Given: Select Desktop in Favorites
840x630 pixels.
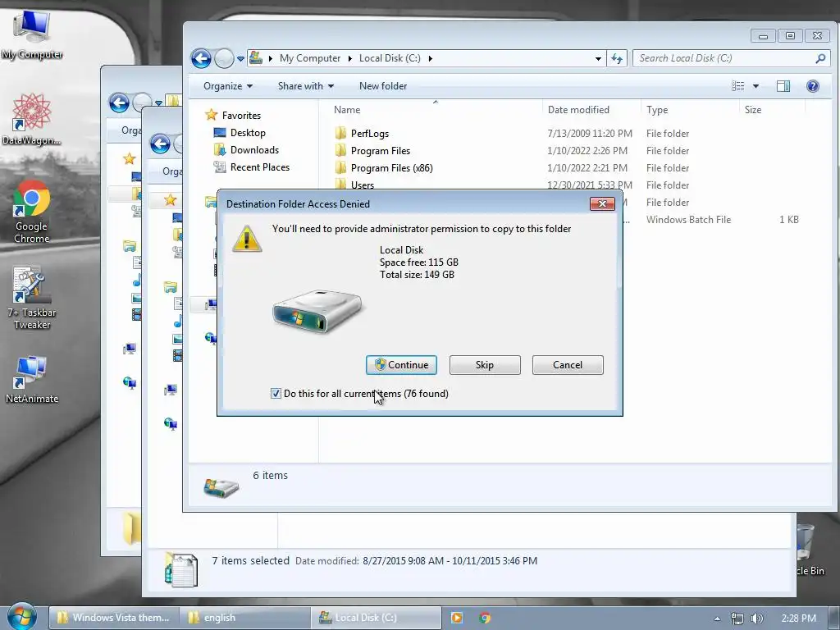Looking at the screenshot, I should tap(240, 132).
